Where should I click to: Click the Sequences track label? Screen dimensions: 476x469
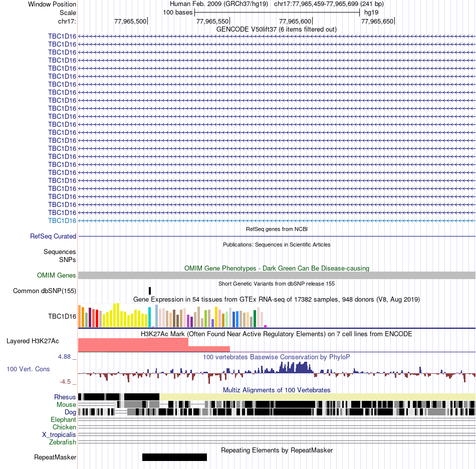[x=60, y=252]
